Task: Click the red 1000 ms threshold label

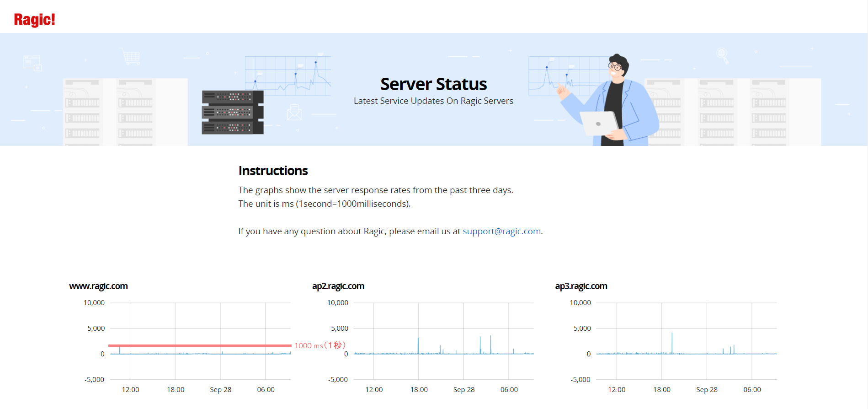Action: (x=320, y=345)
